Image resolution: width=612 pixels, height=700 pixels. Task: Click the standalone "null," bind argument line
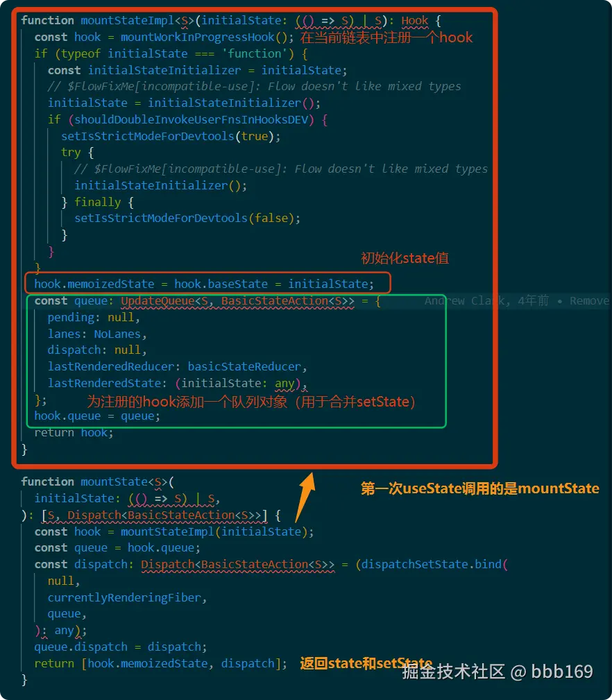64,581
